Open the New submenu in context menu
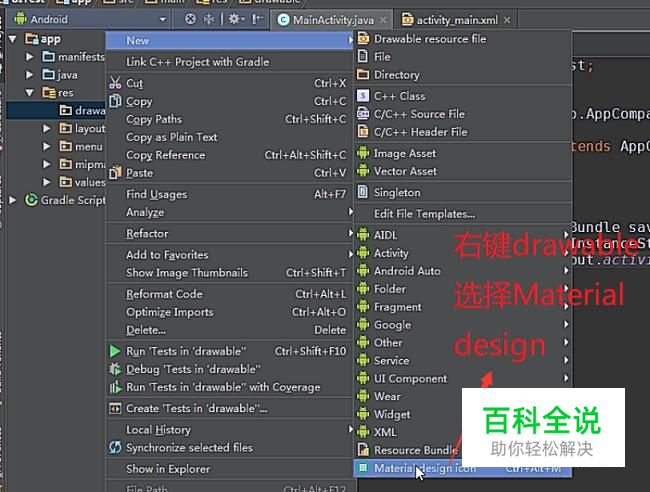This screenshot has width=650, height=492. pyautogui.click(x=230, y=41)
